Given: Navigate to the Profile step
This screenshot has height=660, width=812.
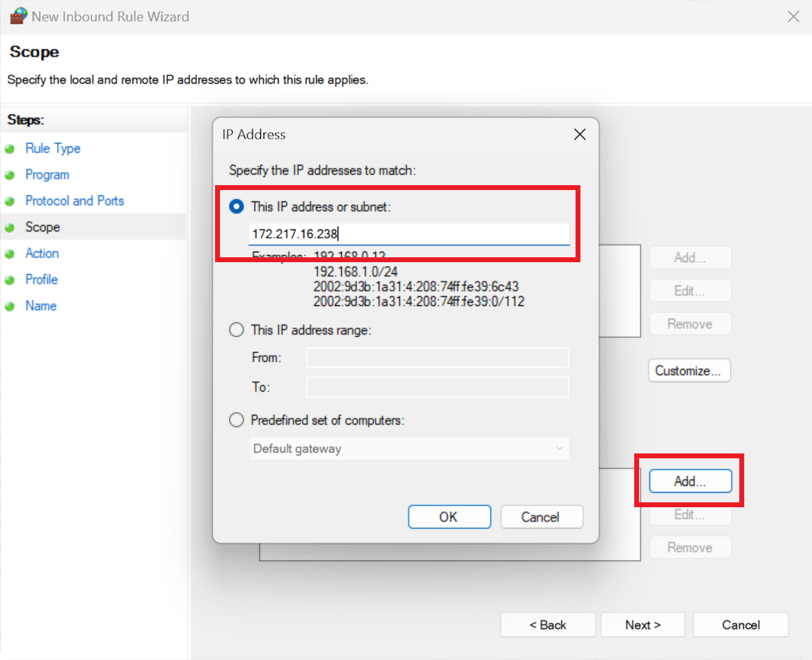Looking at the screenshot, I should pos(42,280).
